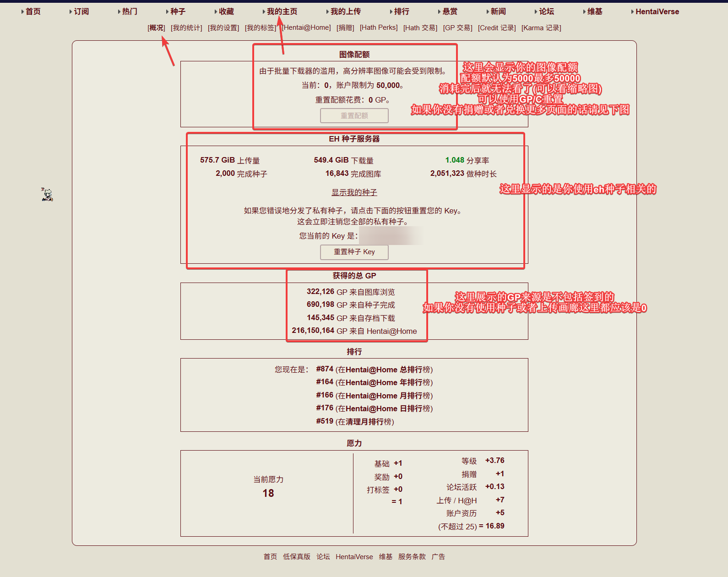Open 收藏 in the top navigation
The height and width of the screenshot is (577, 728).
(x=226, y=11)
